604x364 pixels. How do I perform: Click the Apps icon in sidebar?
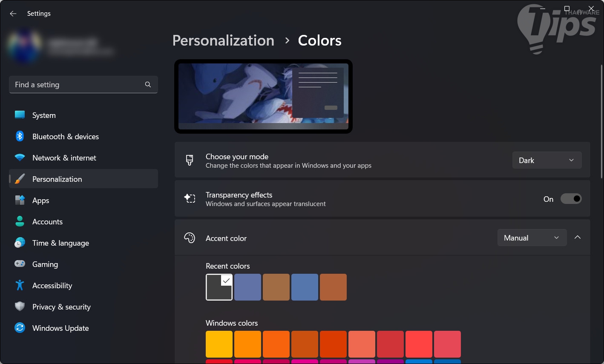click(x=20, y=200)
